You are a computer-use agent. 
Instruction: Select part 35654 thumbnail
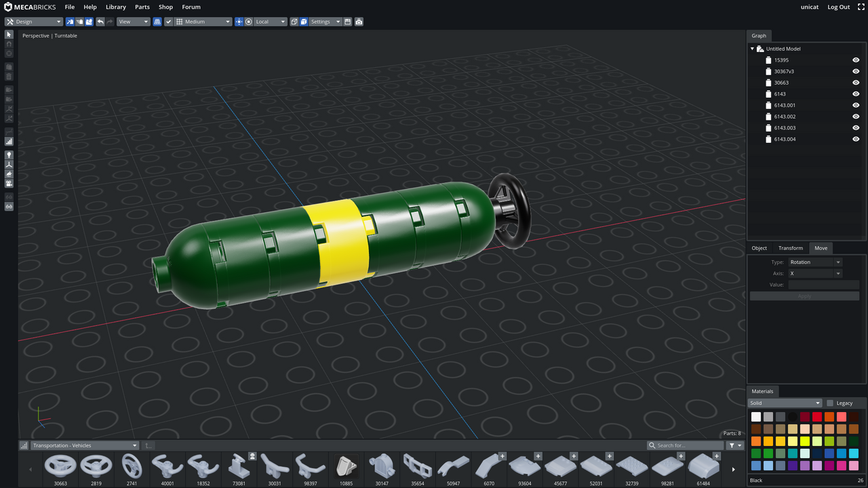[417, 470]
